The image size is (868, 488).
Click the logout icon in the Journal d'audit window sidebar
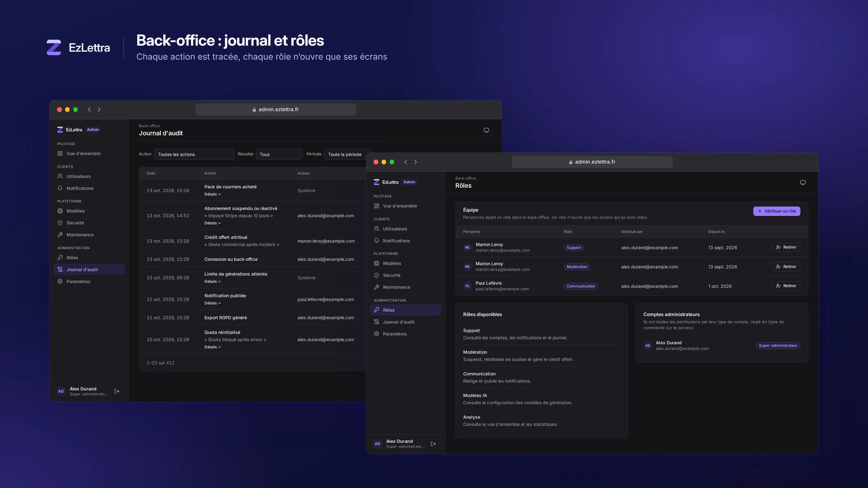coord(117,391)
